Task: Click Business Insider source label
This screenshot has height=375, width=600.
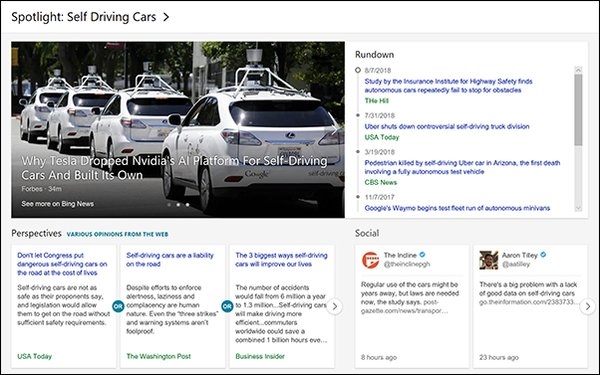Action: click(260, 356)
